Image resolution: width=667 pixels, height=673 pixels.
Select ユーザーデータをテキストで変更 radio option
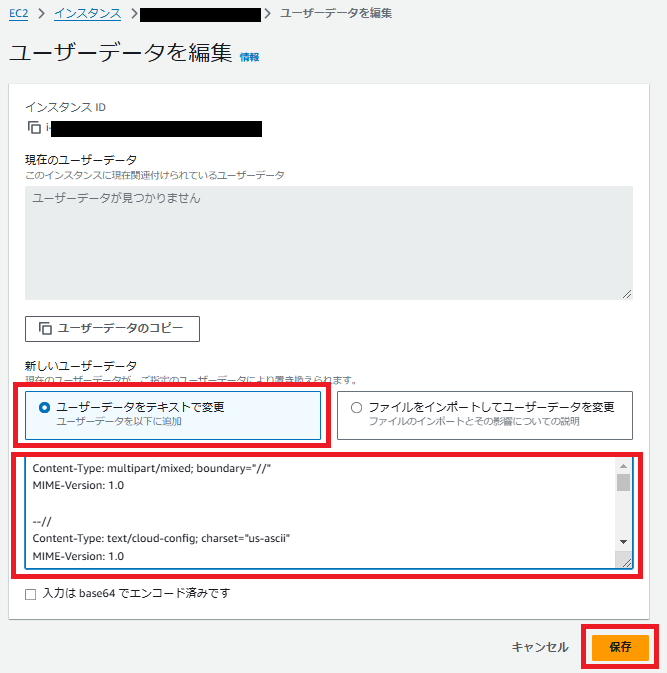click(x=44, y=407)
